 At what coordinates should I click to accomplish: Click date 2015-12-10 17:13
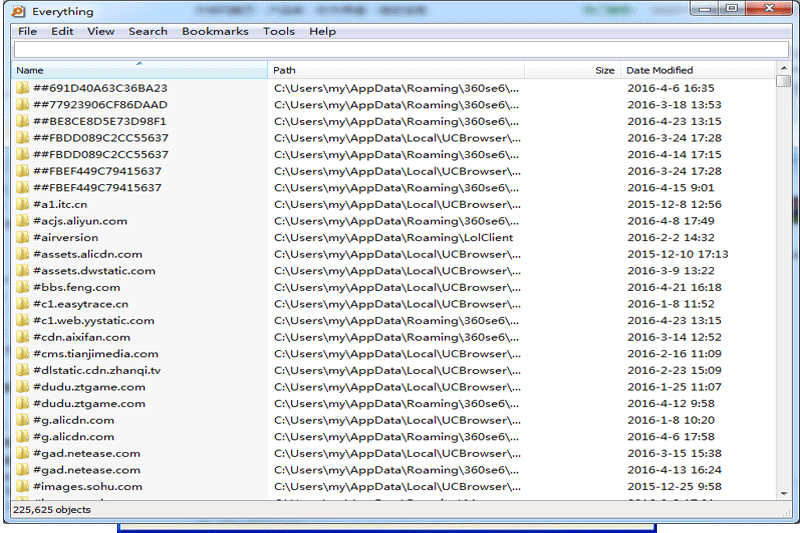(x=678, y=254)
